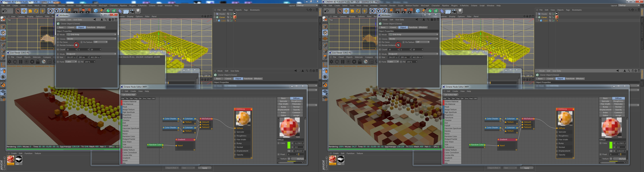Click Mat material thumbnail in right material manager
Viewport: 644px width, 172px height.
[x=341, y=159]
